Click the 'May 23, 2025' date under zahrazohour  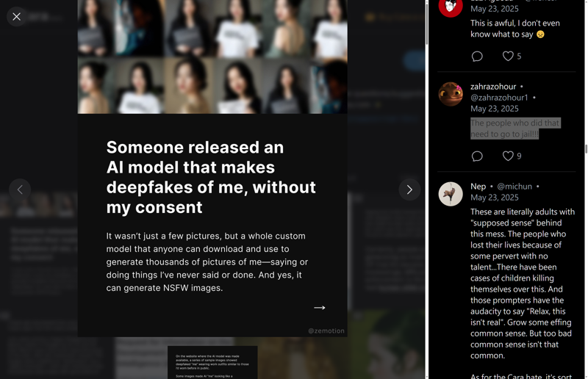point(494,109)
